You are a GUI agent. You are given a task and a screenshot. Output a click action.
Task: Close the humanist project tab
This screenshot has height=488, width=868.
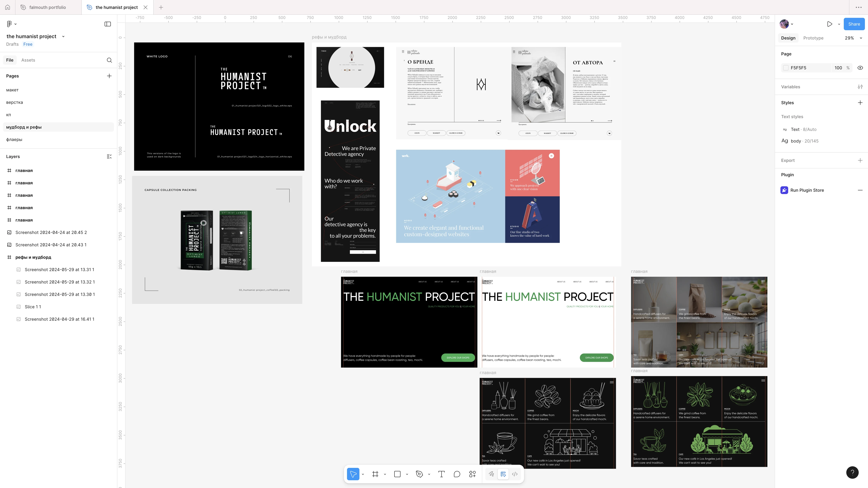(x=145, y=7)
